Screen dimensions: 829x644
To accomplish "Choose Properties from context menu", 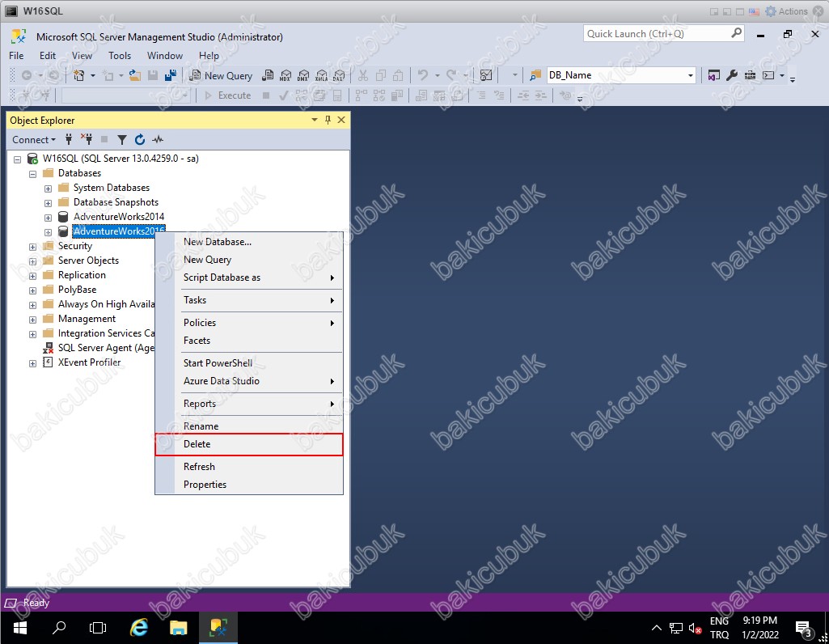I will 249,485.
